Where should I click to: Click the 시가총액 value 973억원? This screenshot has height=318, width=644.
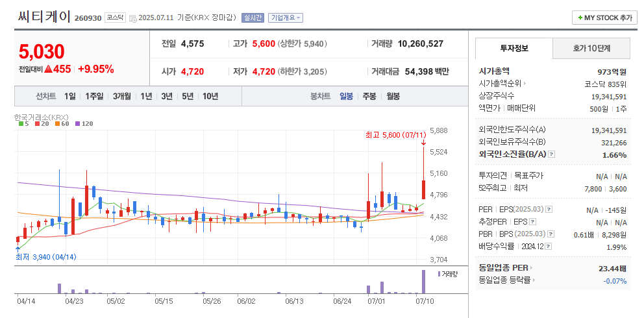(612, 72)
